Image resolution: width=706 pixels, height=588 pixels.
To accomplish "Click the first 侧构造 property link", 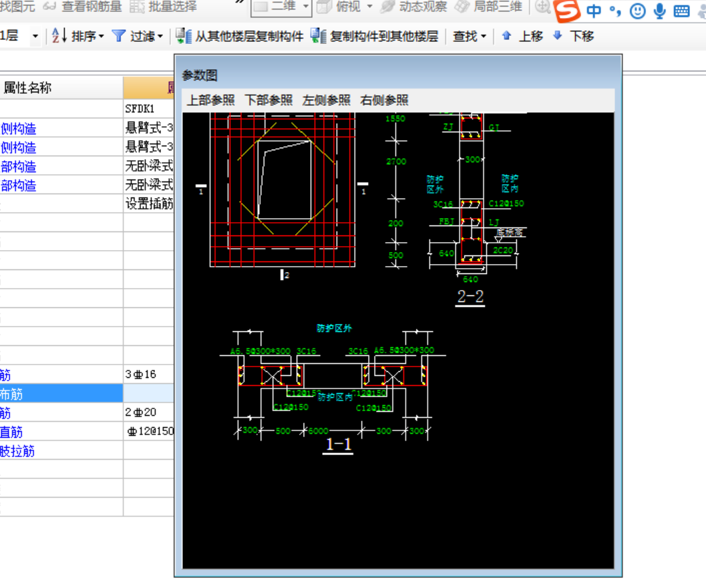I will (x=18, y=129).
